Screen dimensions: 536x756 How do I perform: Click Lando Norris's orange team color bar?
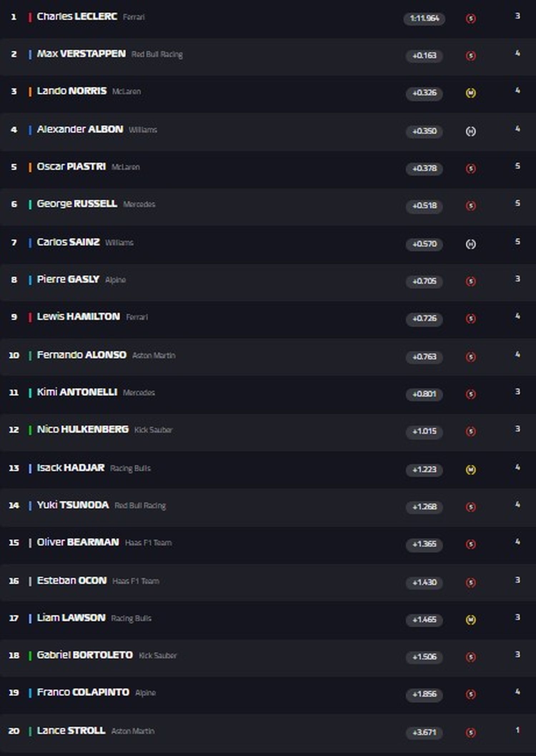pyautogui.click(x=30, y=92)
